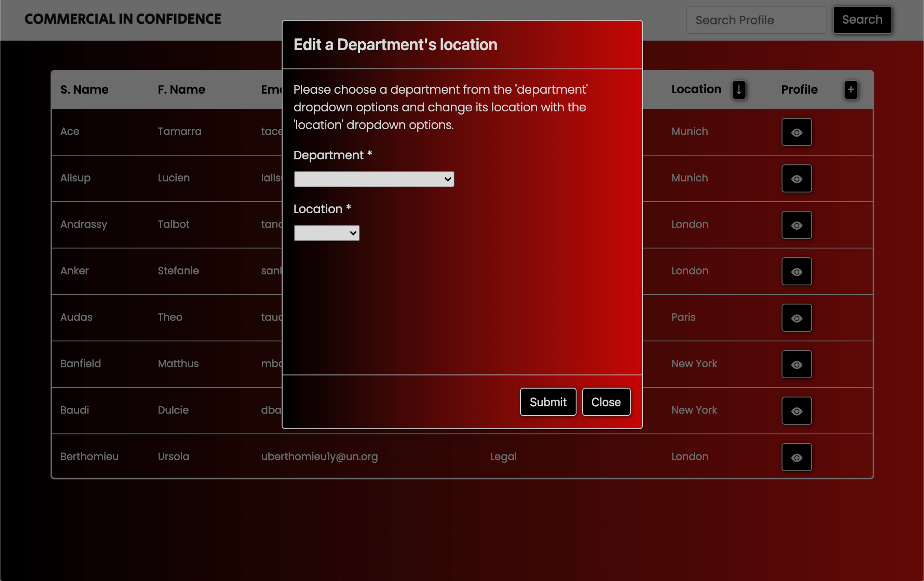This screenshot has height=581, width=924.
Task: Open the Department dropdown in the dialog
Action: coord(374,179)
